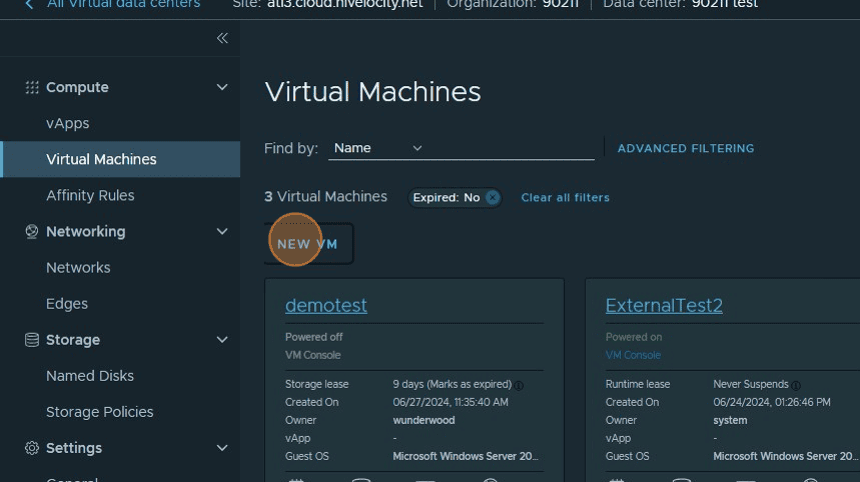Select Affinity Rules in the sidebar
Viewport: 860px width, 482px height.
(90, 196)
